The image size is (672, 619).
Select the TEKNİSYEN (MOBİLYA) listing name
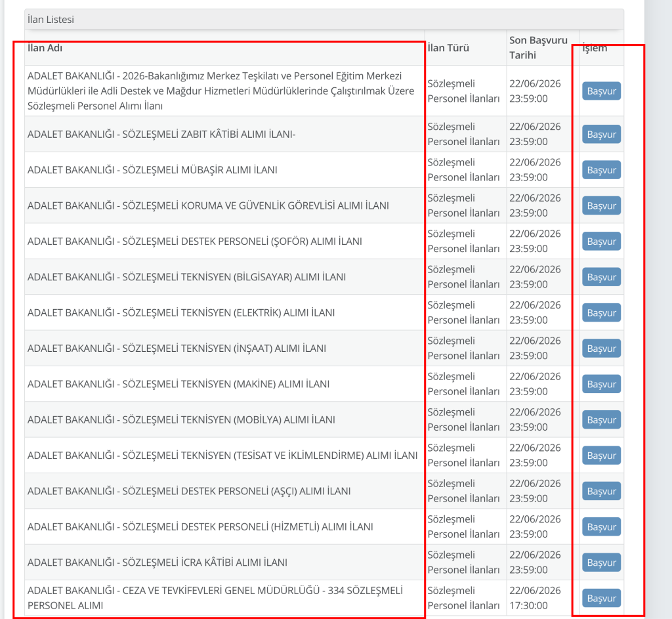181,419
